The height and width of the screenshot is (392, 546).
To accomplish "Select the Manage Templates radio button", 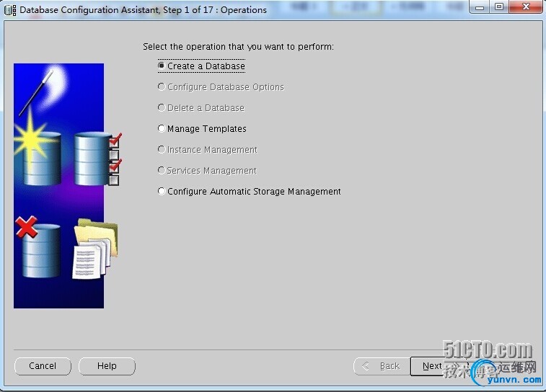I will 162,129.
